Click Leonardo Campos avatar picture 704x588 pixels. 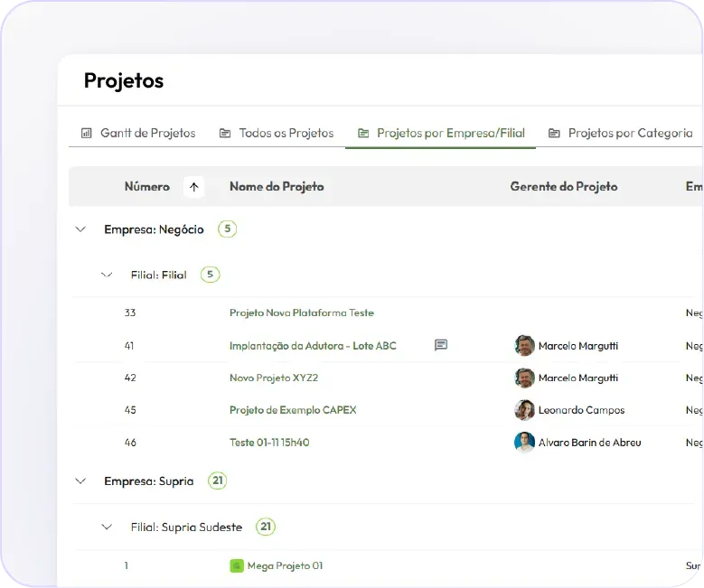[x=524, y=410]
